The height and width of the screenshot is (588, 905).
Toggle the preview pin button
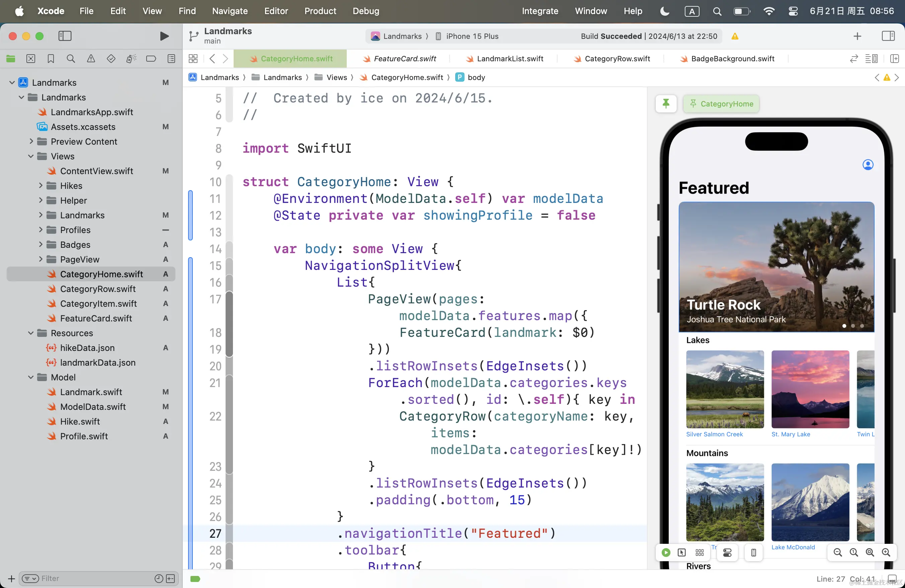(666, 103)
